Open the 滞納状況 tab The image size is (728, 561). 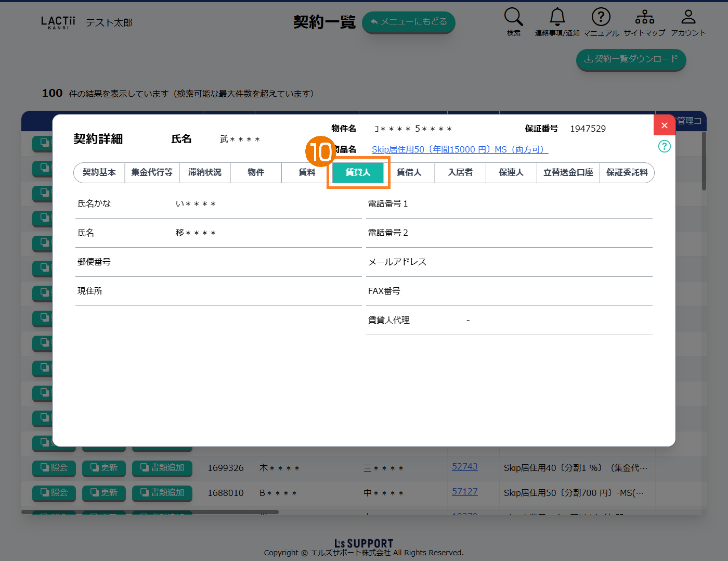coord(205,172)
